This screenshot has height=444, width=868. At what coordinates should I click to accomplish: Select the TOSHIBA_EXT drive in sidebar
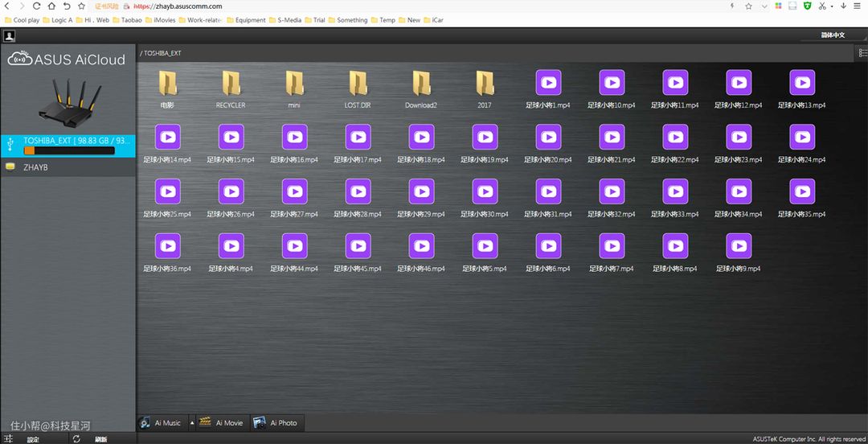(68, 141)
